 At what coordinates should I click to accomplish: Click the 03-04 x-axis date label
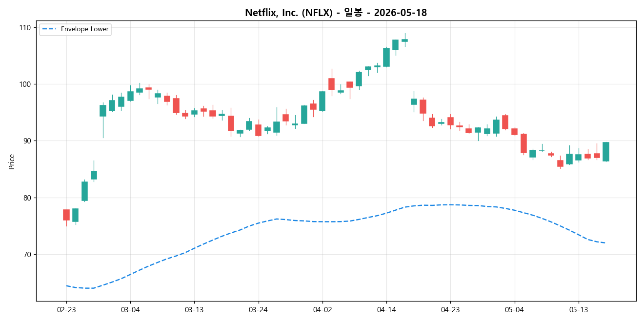pos(130,309)
